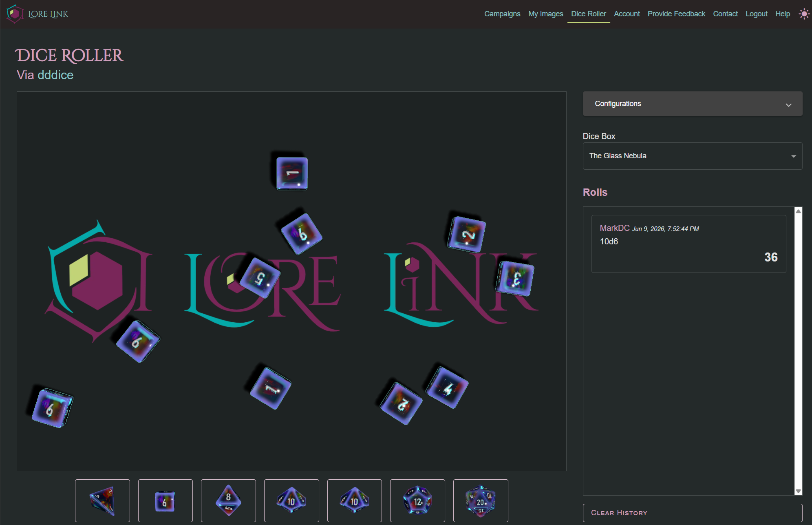812x525 pixels.
Task: Go to the Campaigns page
Action: (x=502, y=14)
